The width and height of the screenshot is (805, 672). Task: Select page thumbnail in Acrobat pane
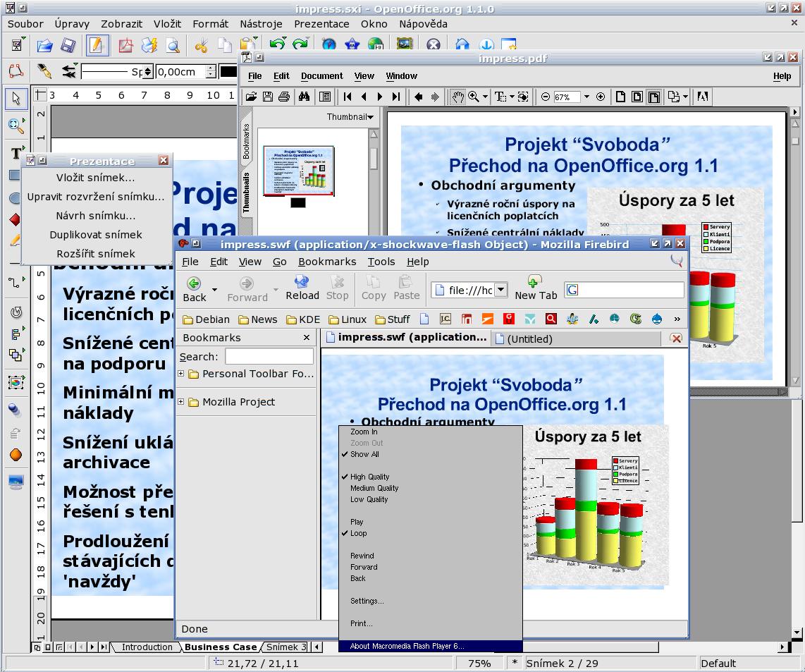(x=298, y=171)
